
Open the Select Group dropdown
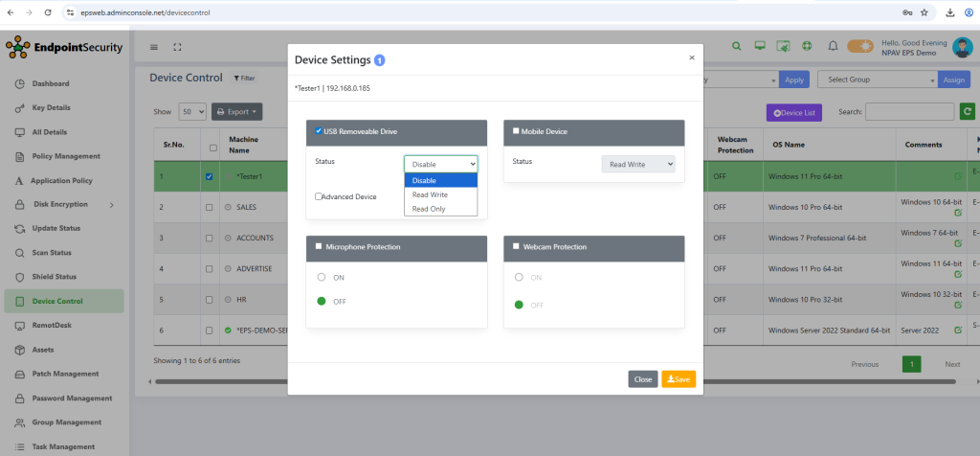point(877,80)
